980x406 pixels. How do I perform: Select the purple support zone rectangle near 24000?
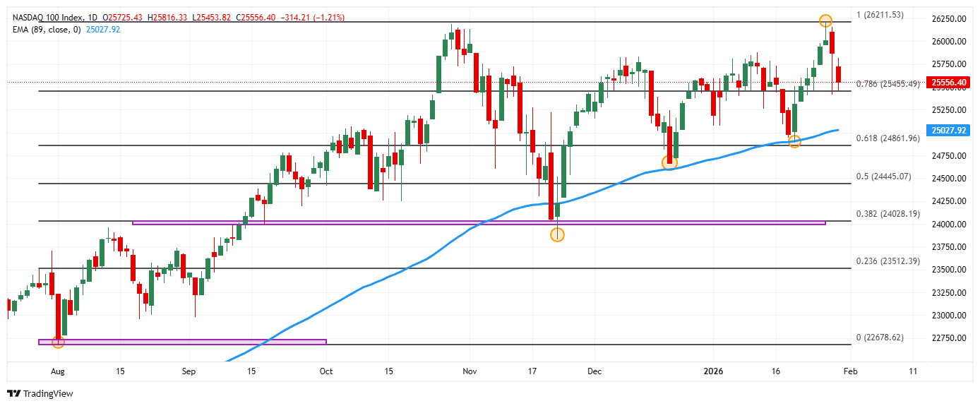(x=479, y=223)
